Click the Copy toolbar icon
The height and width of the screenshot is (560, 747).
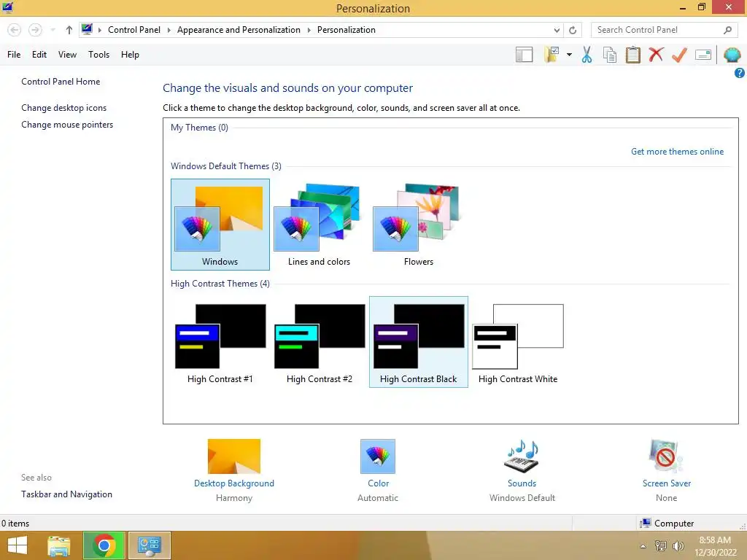(x=610, y=55)
